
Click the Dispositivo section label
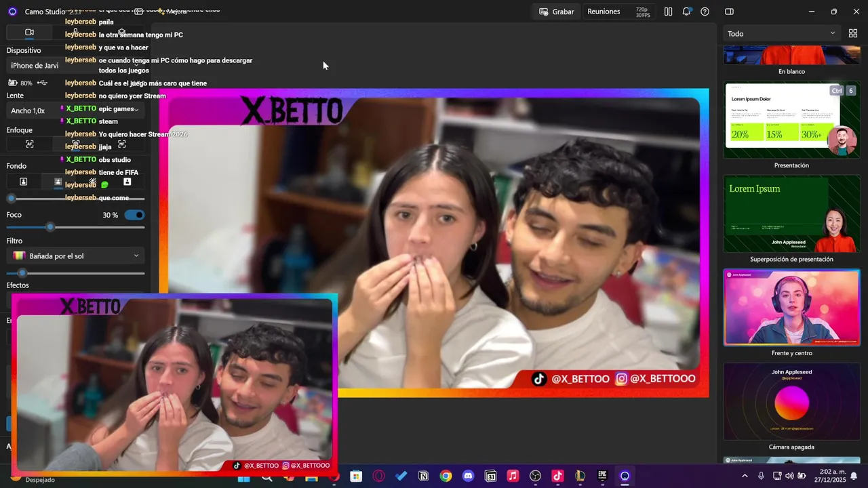[24, 50]
